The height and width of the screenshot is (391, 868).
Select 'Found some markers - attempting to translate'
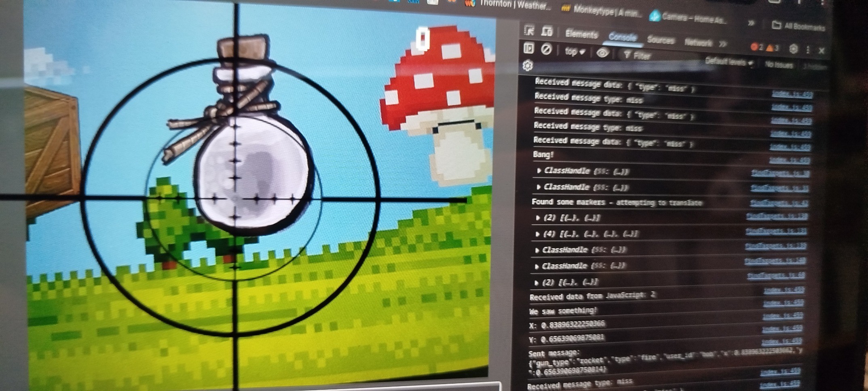click(x=617, y=202)
